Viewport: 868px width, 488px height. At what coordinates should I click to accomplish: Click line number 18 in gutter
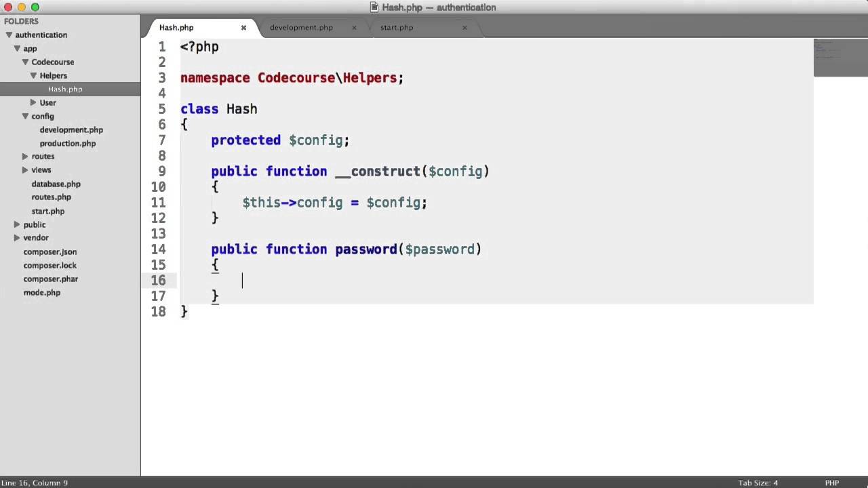point(159,312)
